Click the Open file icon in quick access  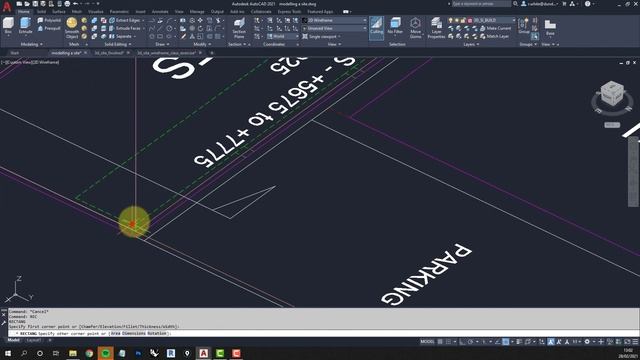click(27, 4)
